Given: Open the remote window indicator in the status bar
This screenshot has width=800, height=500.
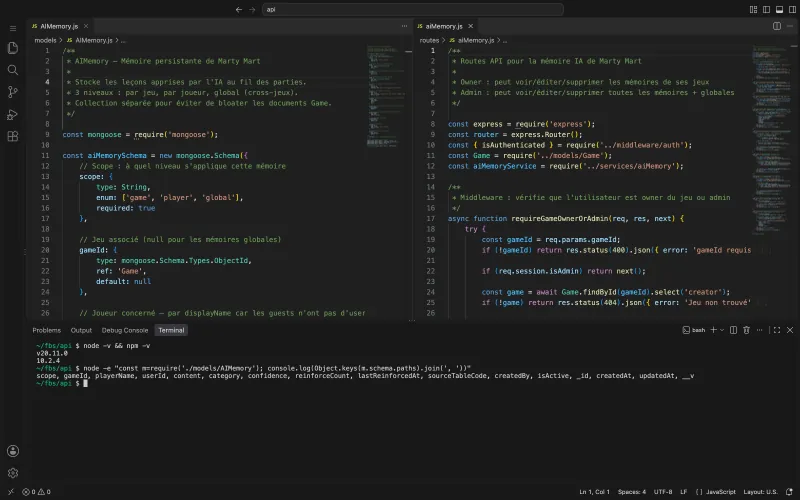Looking at the screenshot, I should (x=11, y=492).
